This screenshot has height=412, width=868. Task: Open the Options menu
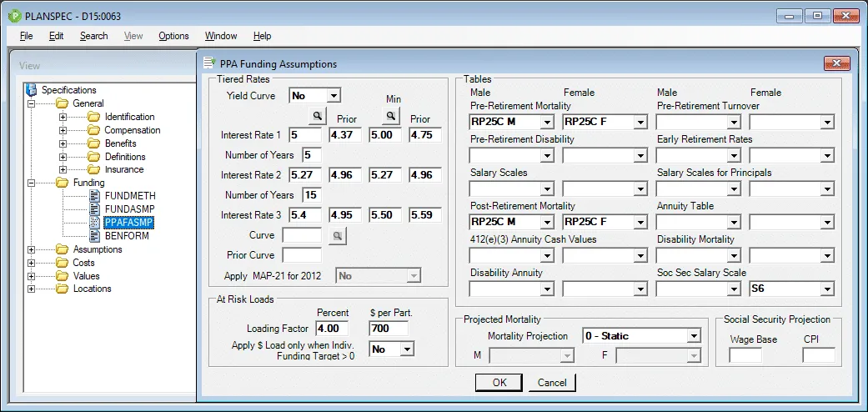tap(173, 36)
